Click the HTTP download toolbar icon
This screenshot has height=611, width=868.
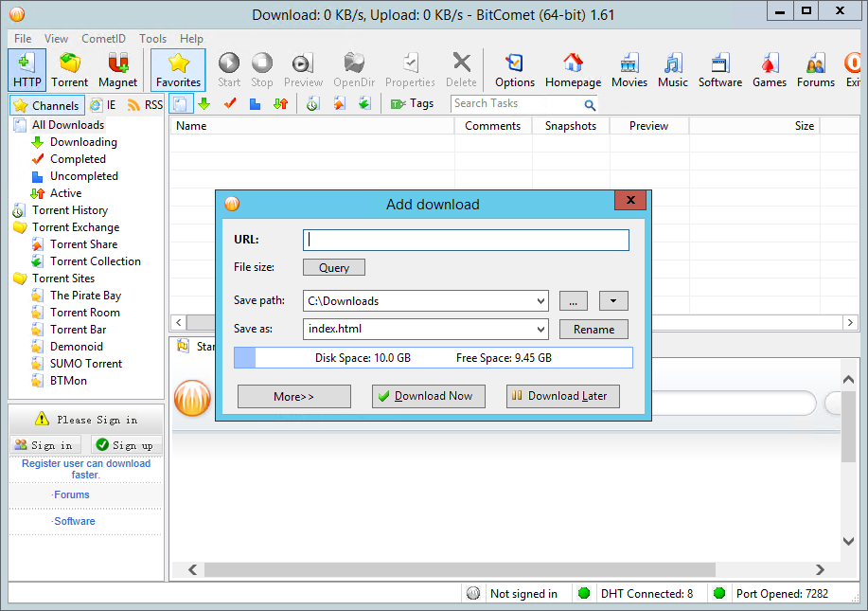point(27,70)
